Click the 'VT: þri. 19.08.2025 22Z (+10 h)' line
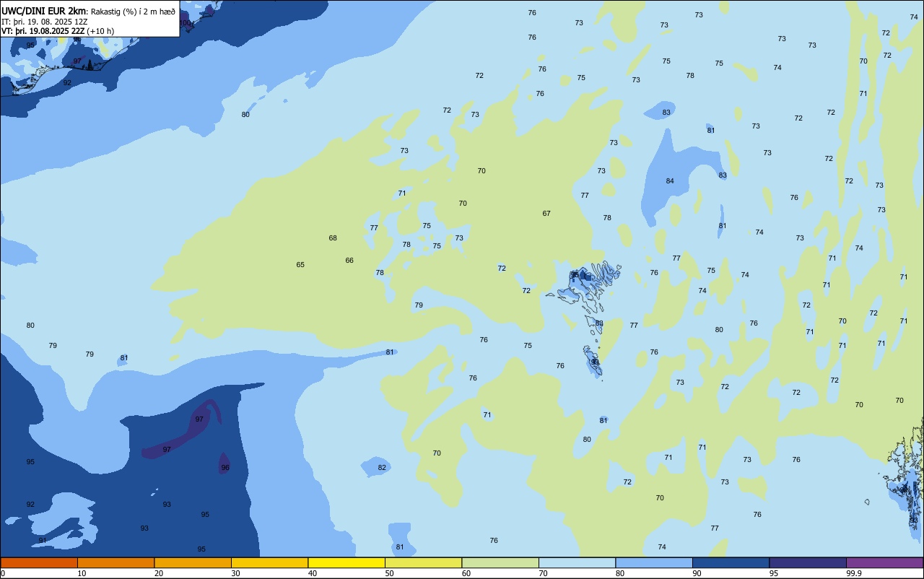Image resolution: width=924 pixels, height=579 pixels. [58, 31]
